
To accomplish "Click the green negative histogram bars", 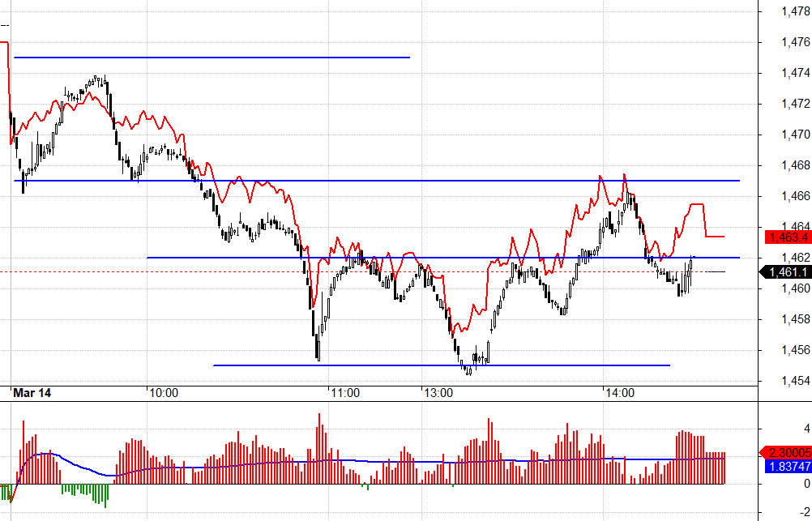I will point(85,493).
